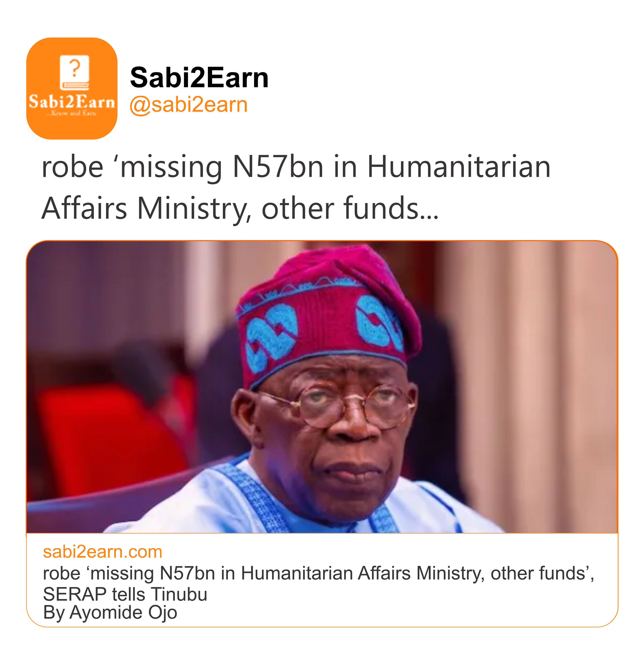Screen dimensions: 644x650
Task: Click the 'By Ayomide Ojo' byline
Action: pos(110,612)
